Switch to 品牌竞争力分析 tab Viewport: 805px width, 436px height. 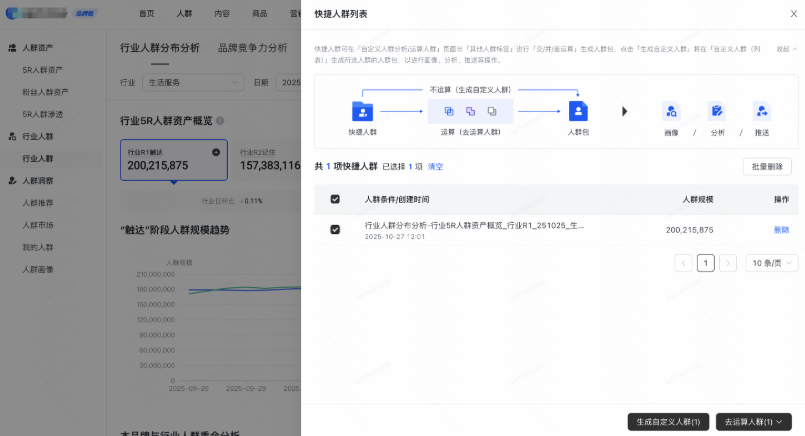[253, 48]
